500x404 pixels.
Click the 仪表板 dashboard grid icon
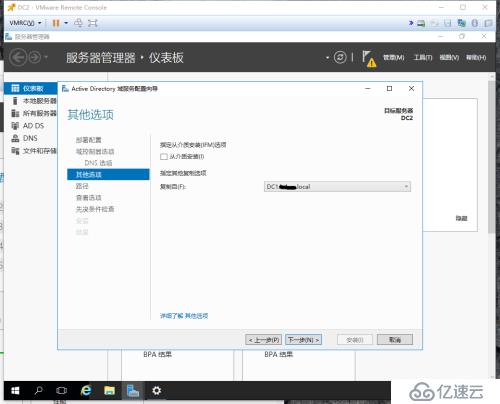(15, 88)
